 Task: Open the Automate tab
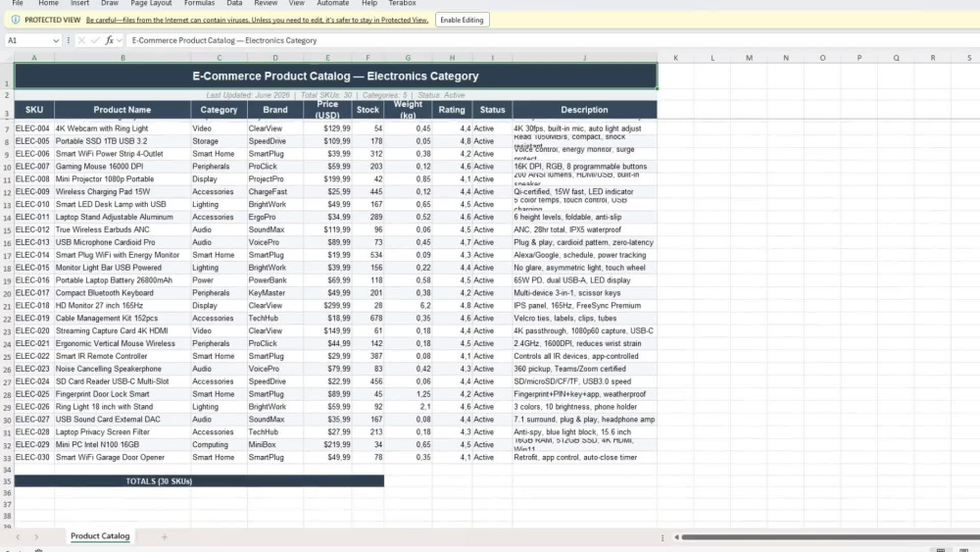(332, 3)
